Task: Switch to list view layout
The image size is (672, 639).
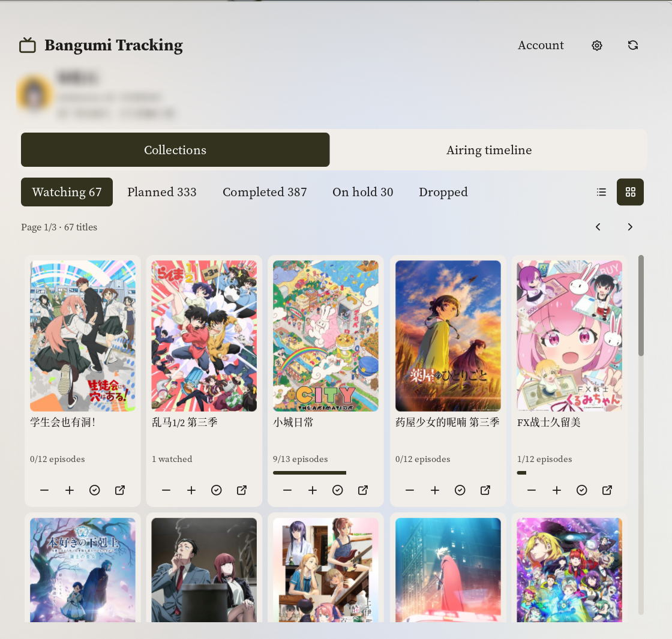Action: [601, 192]
